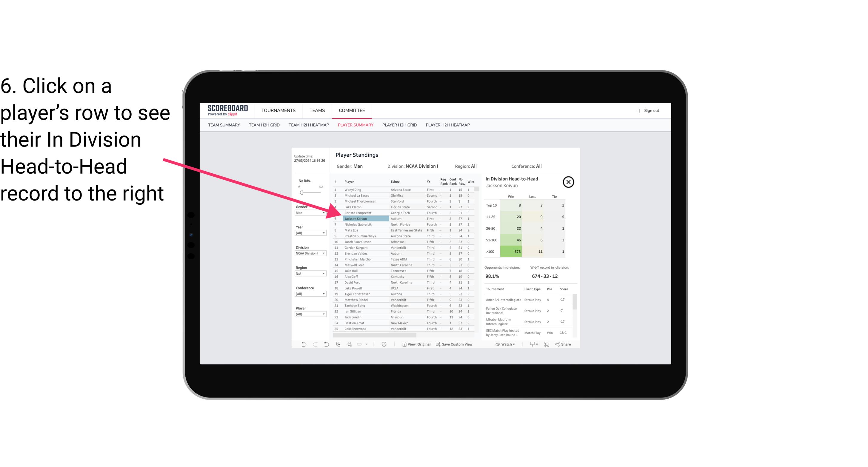Switch to PLAYER H2H HEATMAP tab

click(448, 125)
